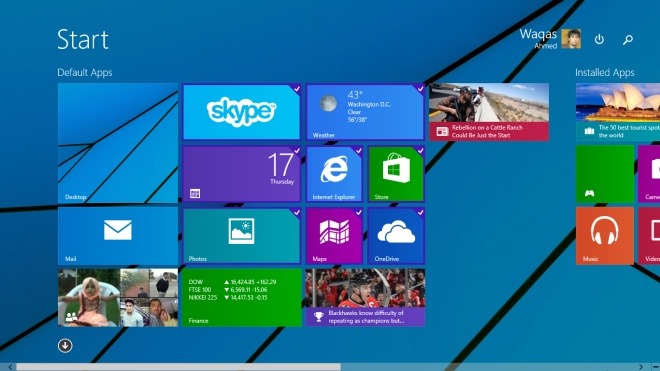Open the Finance tile with DOW figures
This screenshot has width=660, height=371.
pyautogui.click(x=241, y=298)
